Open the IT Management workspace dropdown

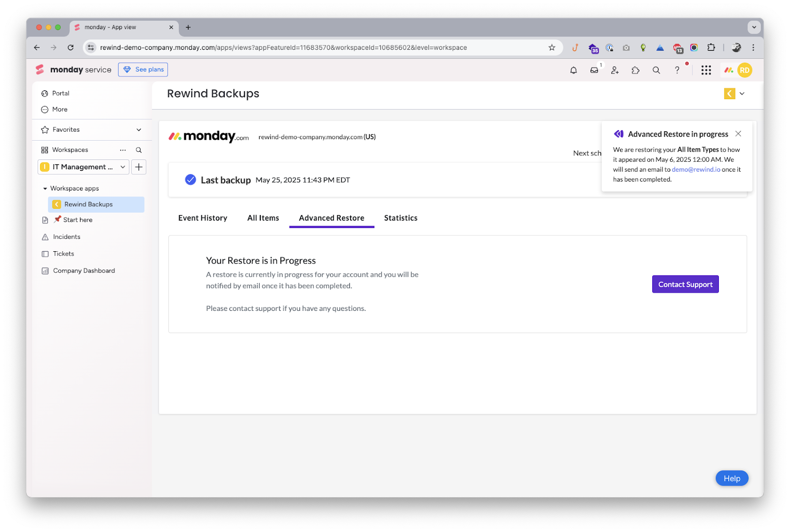click(x=83, y=167)
